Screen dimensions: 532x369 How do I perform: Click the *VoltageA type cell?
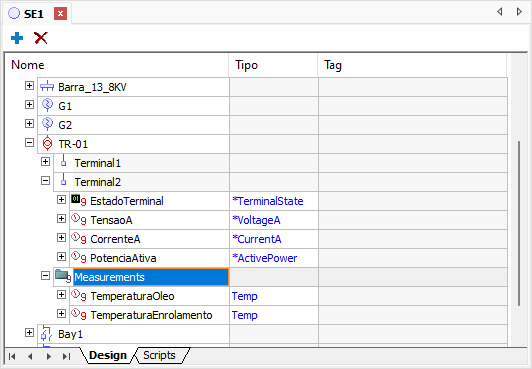pyautogui.click(x=274, y=220)
